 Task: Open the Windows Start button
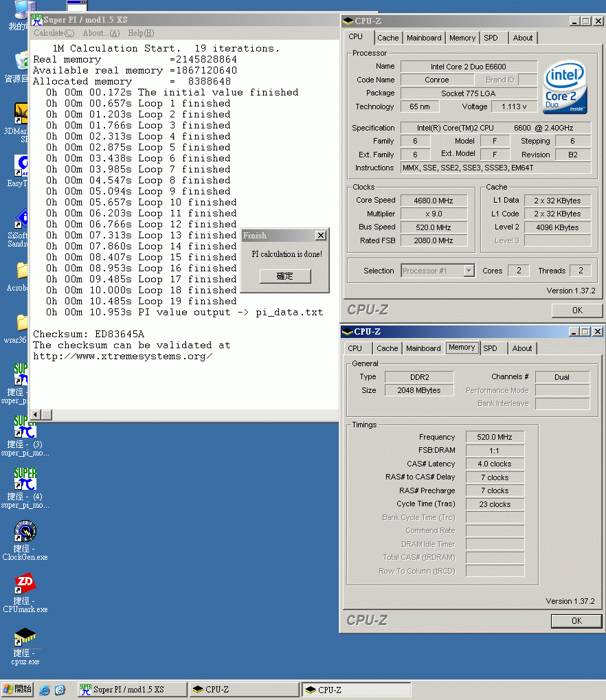(x=17, y=689)
